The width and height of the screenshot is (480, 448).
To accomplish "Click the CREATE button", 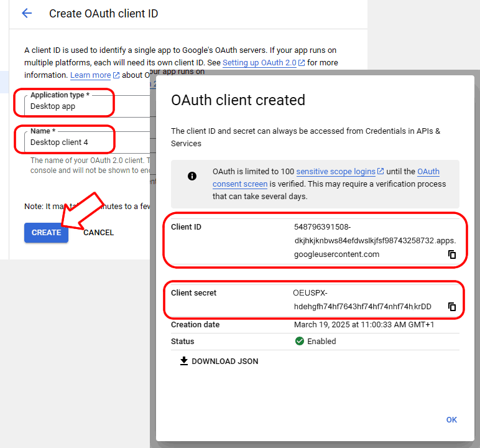I will (x=46, y=233).
